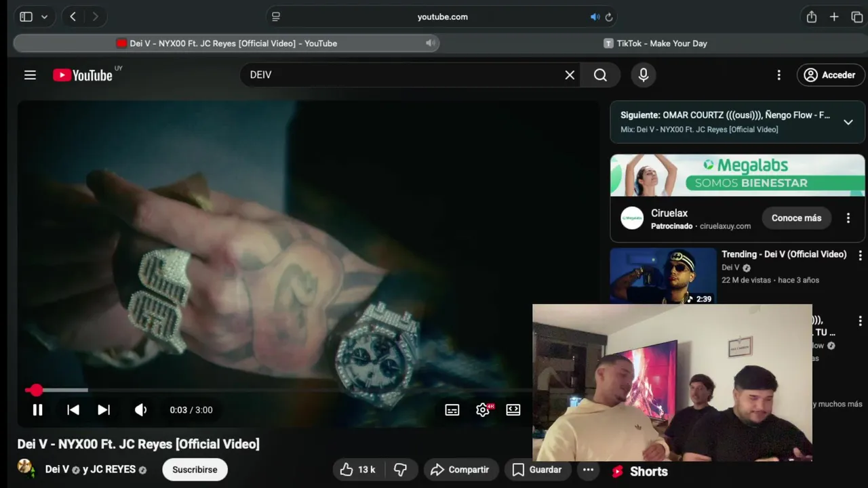This screenshot has height=488, width=868.
Task: Subscribe with Suscribirse button
Action: click(195, 470)
